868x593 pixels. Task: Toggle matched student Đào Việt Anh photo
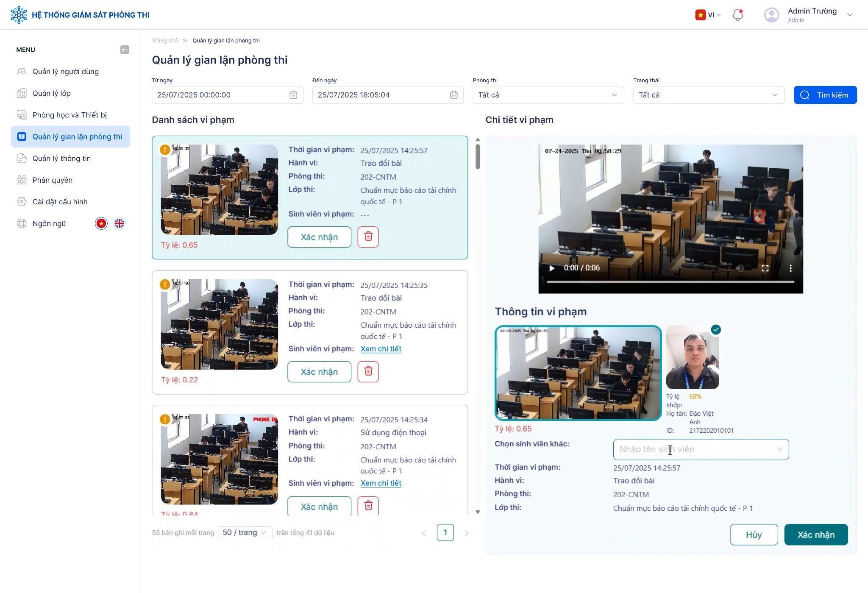tap(693, 357)
